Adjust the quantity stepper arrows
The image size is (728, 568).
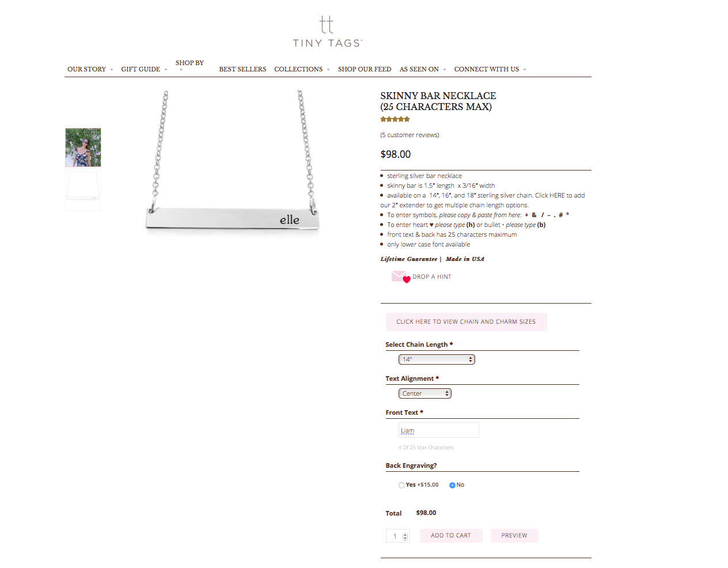tap(405, 536)
